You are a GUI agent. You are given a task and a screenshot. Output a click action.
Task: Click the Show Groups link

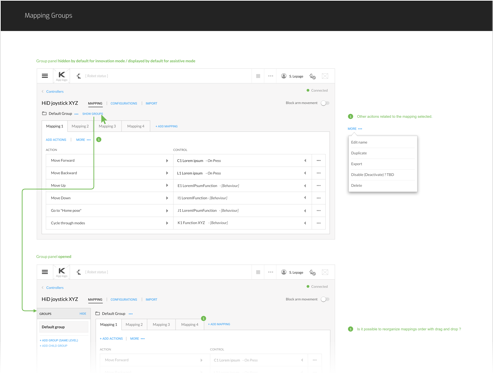[93, 114]
